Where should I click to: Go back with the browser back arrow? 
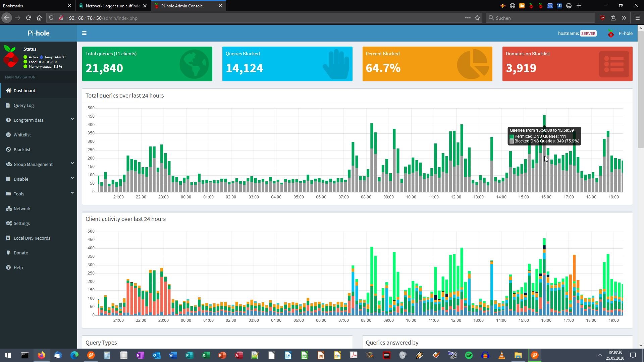click(x=7, y=18)
